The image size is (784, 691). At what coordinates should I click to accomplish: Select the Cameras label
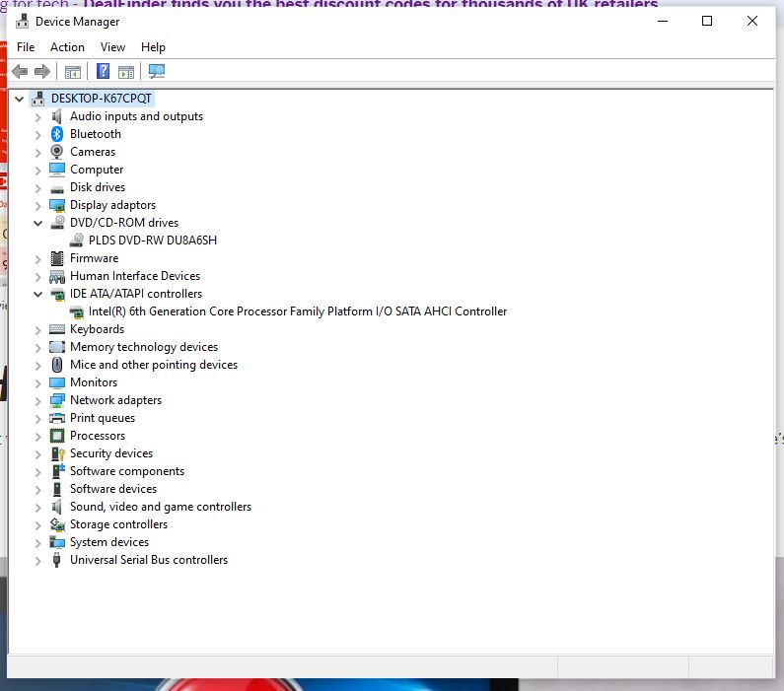coord(93,152)
